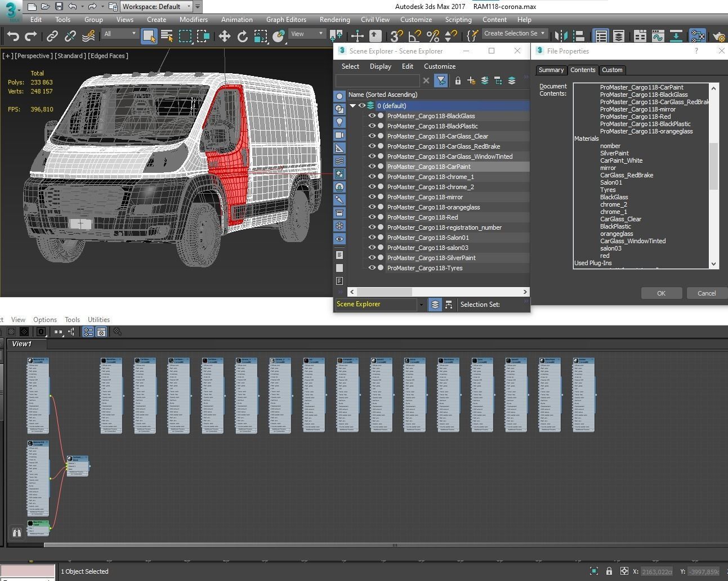Screen dimensions: 728x581
Task: Switch to Summary tab in File Properties
Action: point(551,70)
